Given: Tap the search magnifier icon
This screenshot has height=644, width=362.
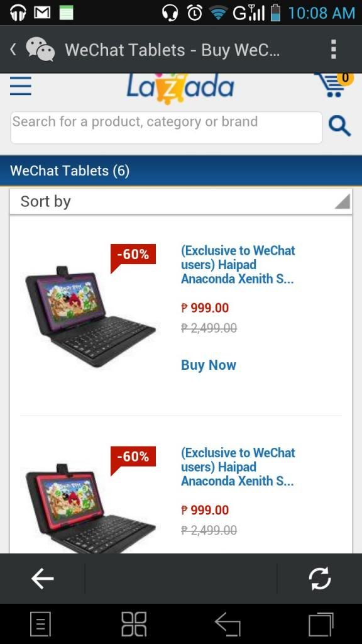Looking at the screenshot, I should click(x=339, y=126).
